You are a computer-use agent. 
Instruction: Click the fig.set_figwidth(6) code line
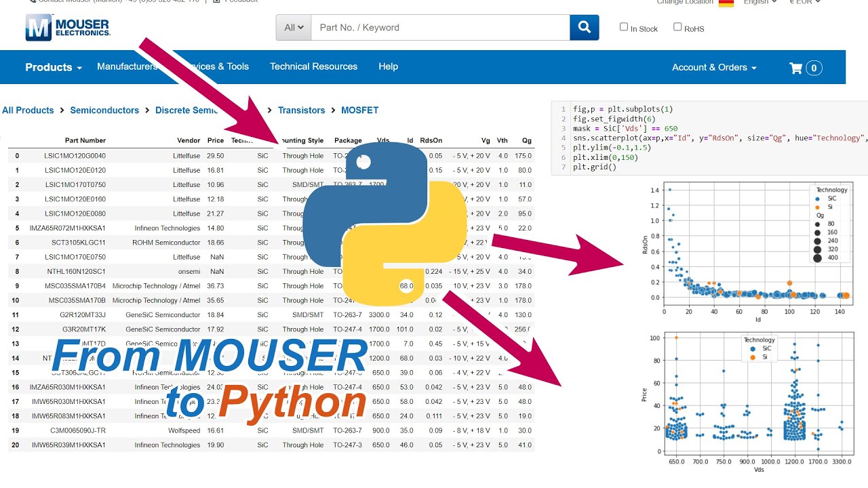click(x=614, y=119)
